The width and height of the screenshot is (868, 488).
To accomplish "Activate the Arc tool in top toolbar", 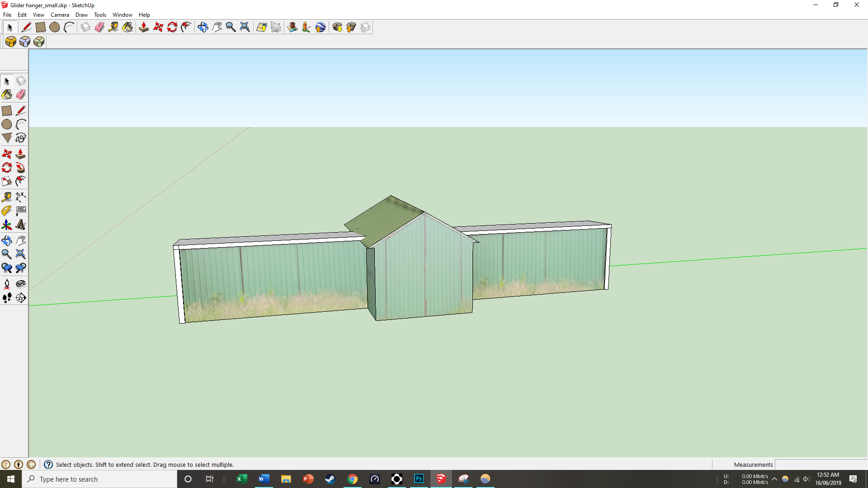I will pos(69,28).
